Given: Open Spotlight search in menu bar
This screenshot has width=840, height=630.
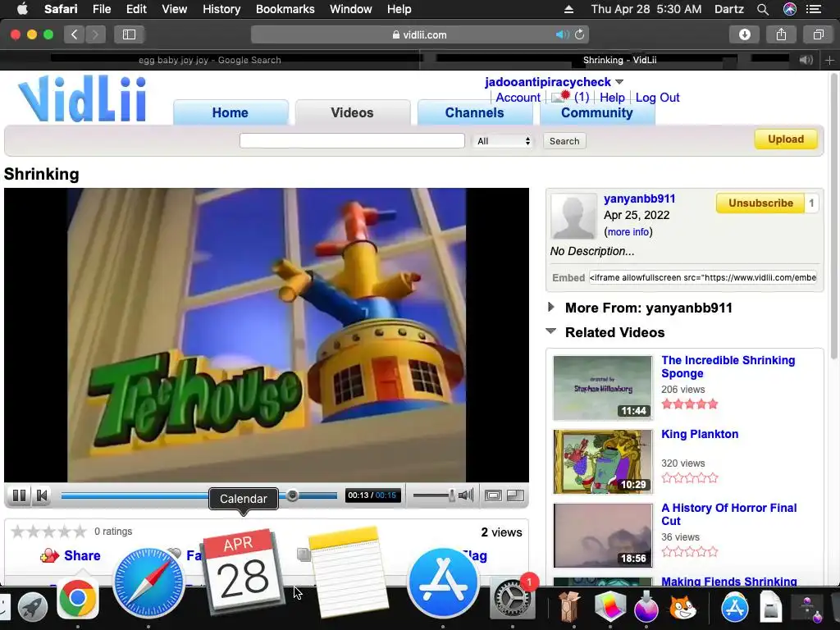Looking at the screenshot, I should tap(763, 9).
